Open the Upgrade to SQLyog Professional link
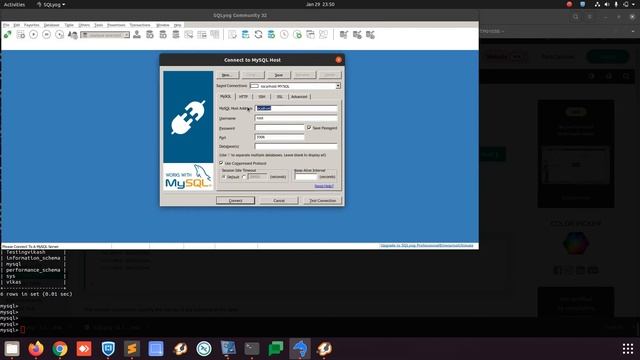 (x=427, y=246)
